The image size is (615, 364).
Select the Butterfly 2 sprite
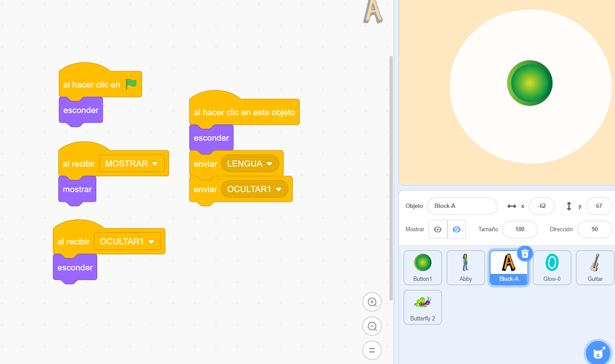pyautogui.click(x=422, y=307)
